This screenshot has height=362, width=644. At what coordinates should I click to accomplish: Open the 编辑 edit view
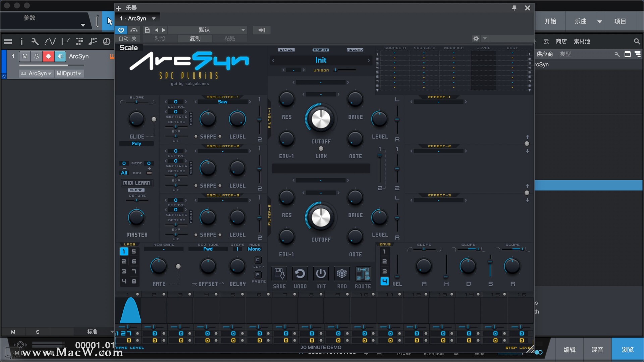pos(569,350)
